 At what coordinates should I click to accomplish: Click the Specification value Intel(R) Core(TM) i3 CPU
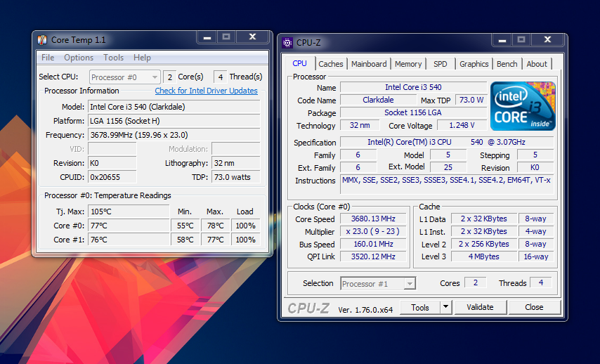(447, 142)
